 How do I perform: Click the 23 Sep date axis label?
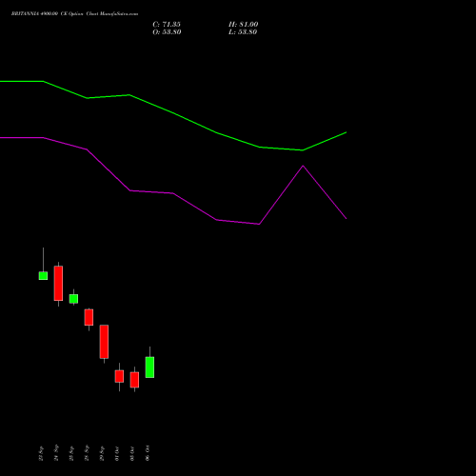[x=41, y=453]
